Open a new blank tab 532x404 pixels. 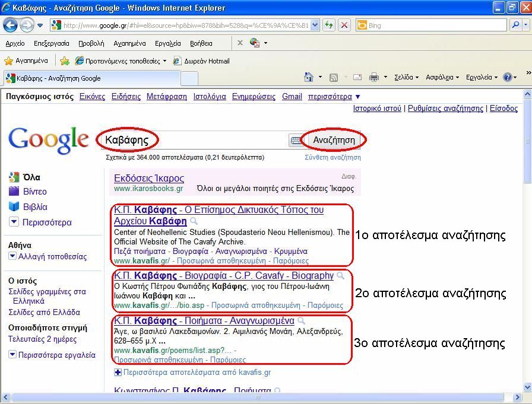[x=189, y=79]
